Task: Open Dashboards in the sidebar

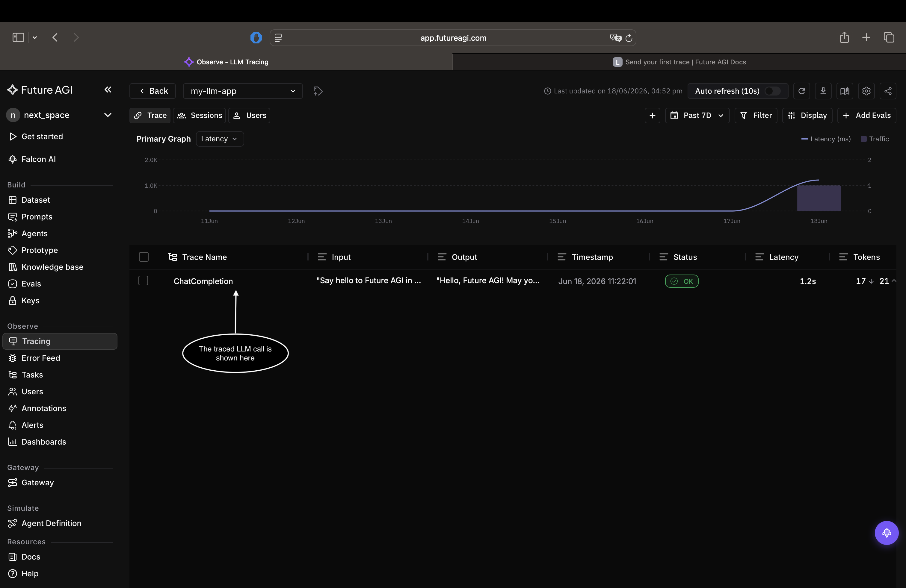Action: [60, 442]
